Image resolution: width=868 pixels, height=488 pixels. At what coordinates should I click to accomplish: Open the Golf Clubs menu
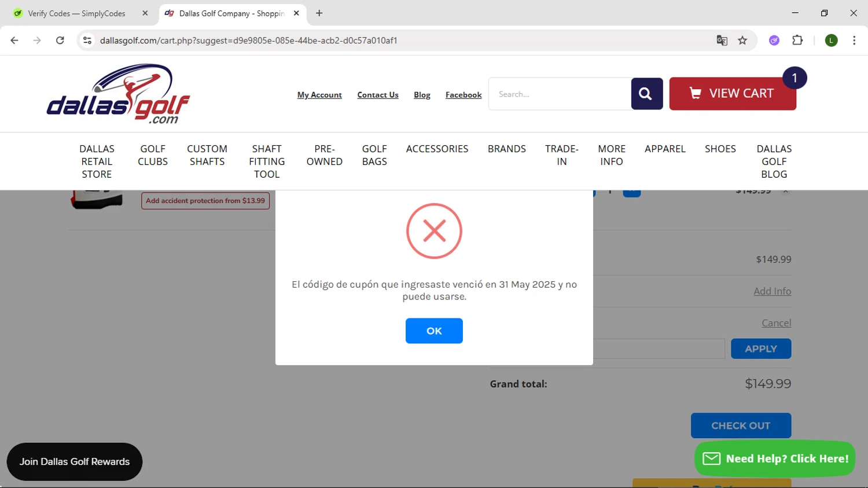[x=153, y=155]
